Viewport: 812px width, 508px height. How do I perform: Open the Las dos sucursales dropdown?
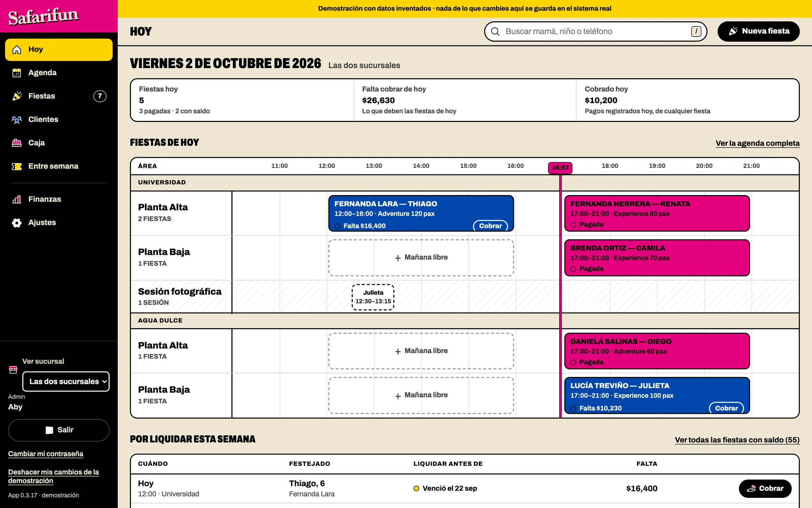(x=66, y=381)
